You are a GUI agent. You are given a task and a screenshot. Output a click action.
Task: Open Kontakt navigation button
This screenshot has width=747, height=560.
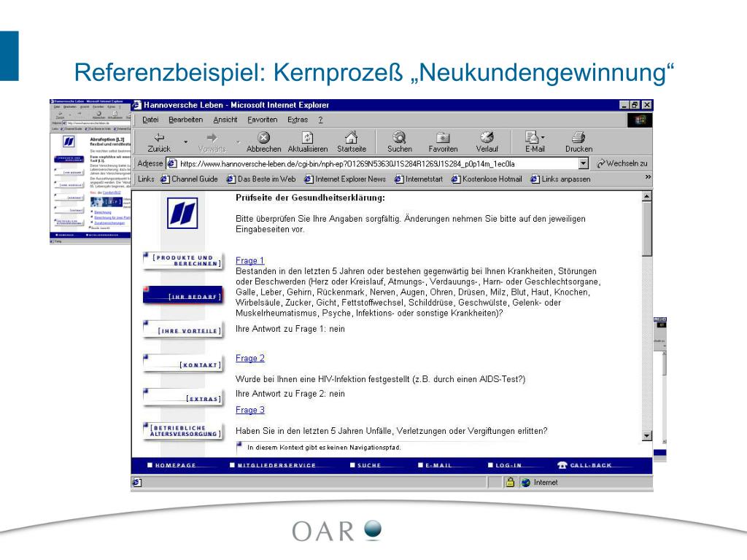tap(182, 363)
